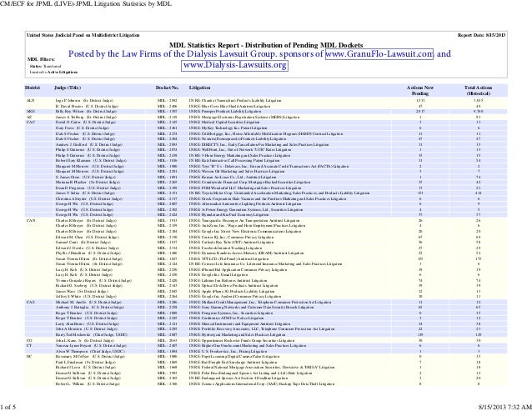Click the Chantix (Varenicline) Products Liability Litigation row
This screenshot has width=532, height=411.
pyautogui.click(x=266, y=100)
